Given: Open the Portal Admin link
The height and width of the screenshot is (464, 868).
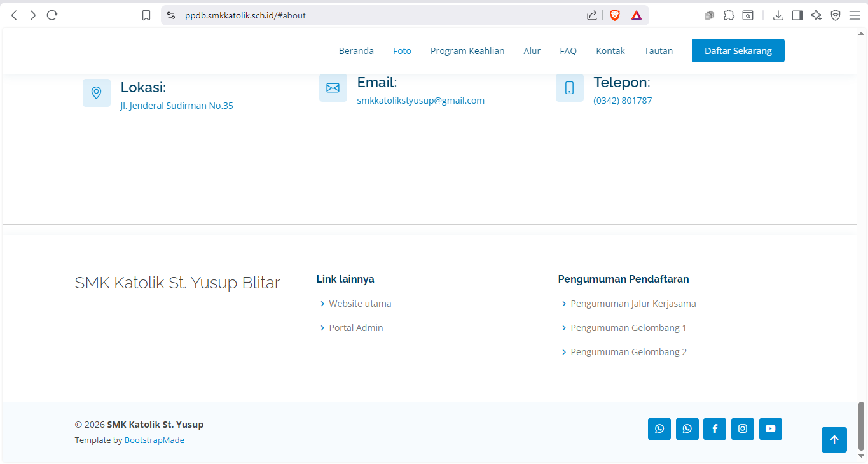Looking at the screenshot, I should coord(356,328).
